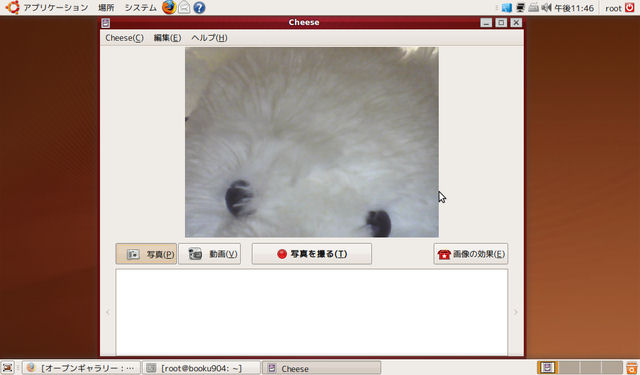The width and height of the screenshot is (640, 375).
Task: Open the 午後11:46 clock
Action: click(x=574, y=8)
